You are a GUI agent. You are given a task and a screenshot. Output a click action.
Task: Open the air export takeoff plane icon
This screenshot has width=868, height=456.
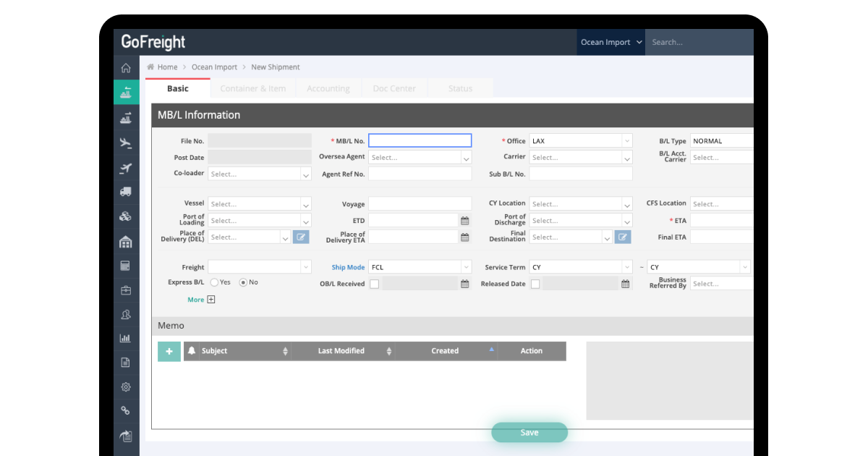tap(126, 168)
